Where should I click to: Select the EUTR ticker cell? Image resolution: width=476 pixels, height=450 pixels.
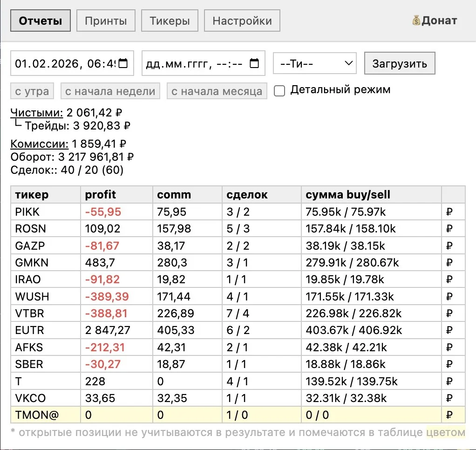tap(46, 330)
